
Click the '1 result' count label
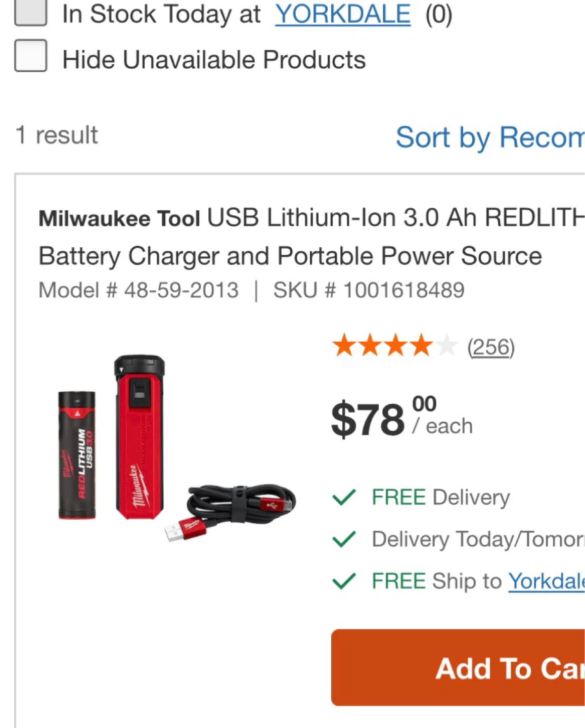pyautogui.click(x=57, y=135)
